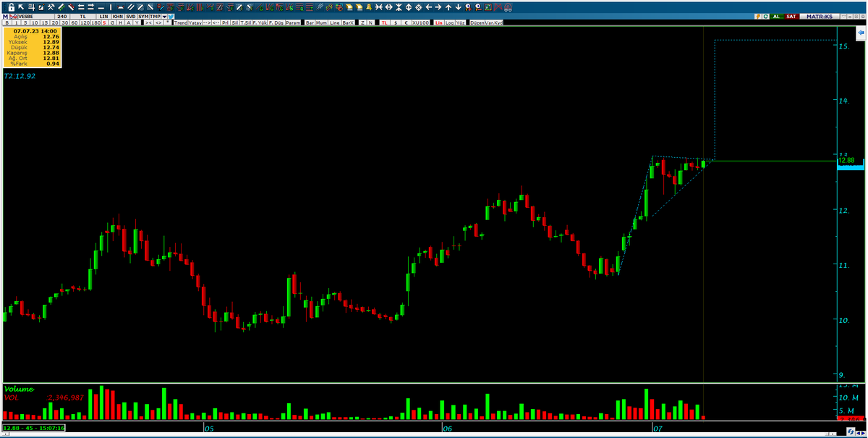Select the 120 minute period

point(85,23)
